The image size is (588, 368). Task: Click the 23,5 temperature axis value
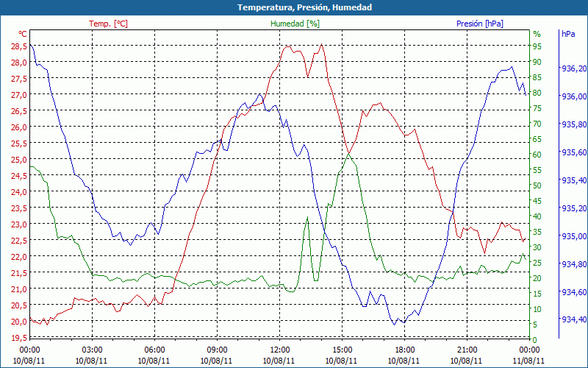point(19,208)
